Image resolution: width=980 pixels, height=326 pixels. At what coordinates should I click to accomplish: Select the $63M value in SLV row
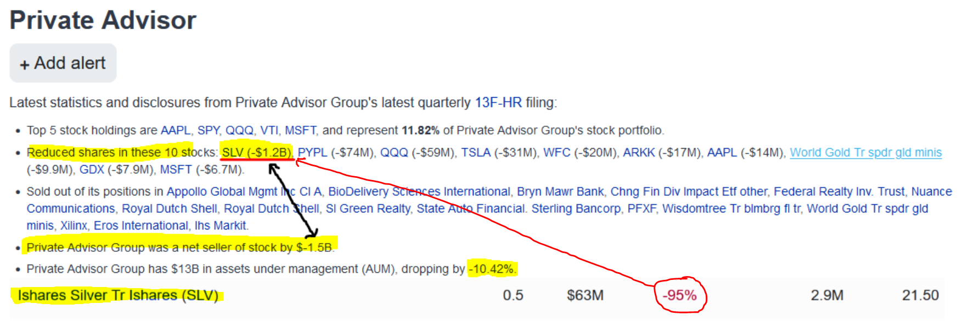585,295
